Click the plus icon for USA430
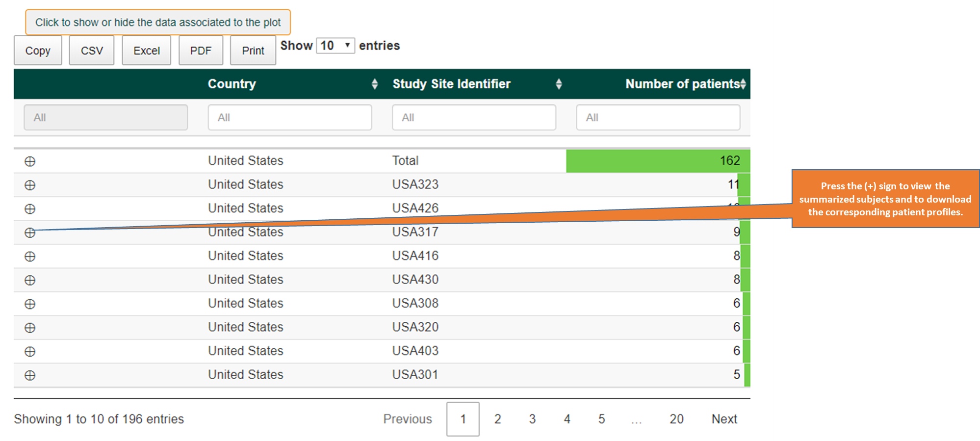The width and height of the screenshot is (980, 441). (x=30, y=280)
